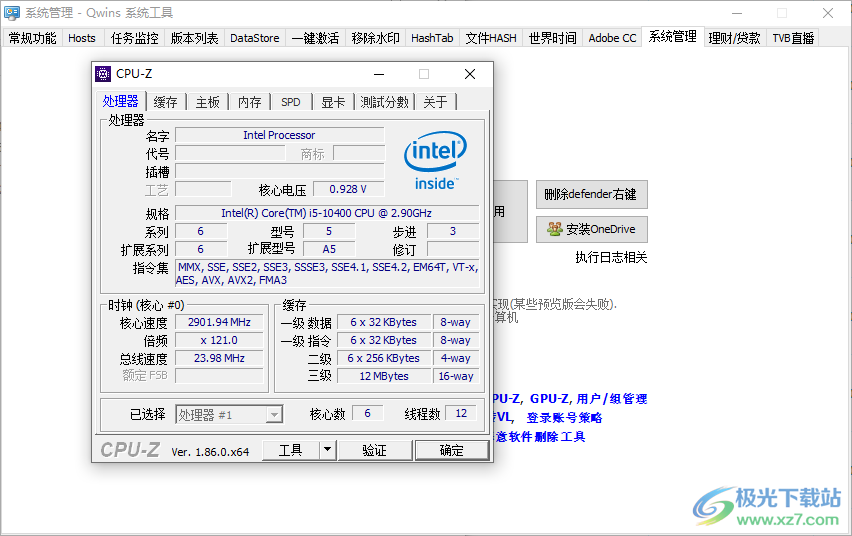
Task: Open the 登录账号策略 link
Action: pos(564,417)
